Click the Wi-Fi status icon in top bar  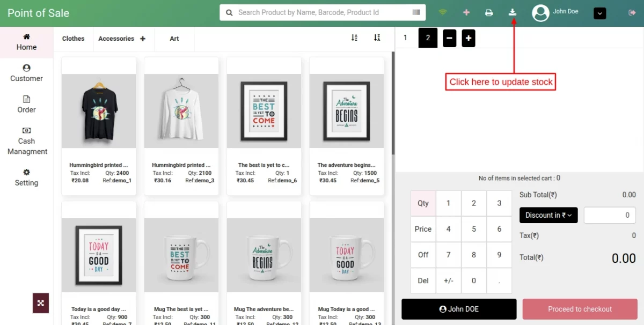click(x=443, y=12)
